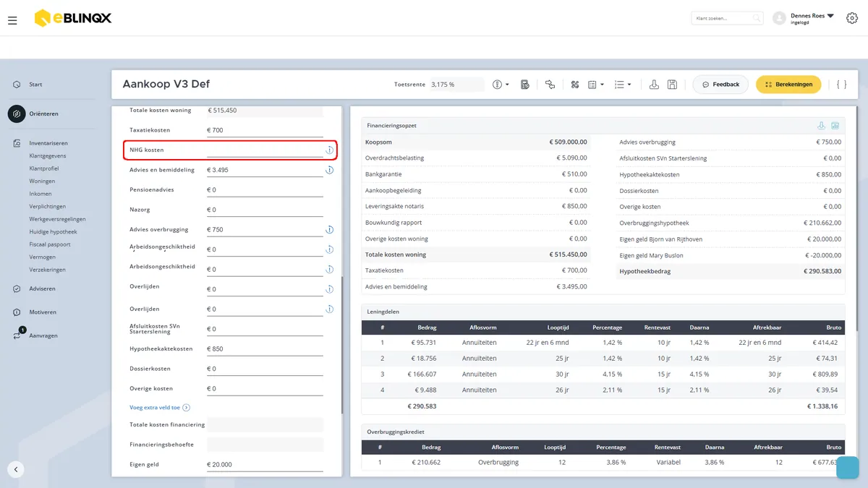Open the Inventariseren sidebar section
The height and width of the screenshot is (488, 868).
[x=48, y=143]
